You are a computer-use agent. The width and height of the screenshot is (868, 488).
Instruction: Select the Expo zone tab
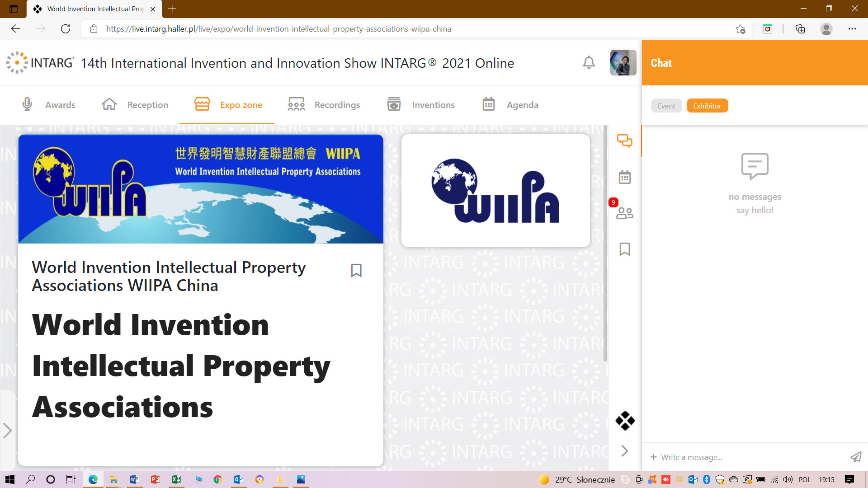coord(227,104)
